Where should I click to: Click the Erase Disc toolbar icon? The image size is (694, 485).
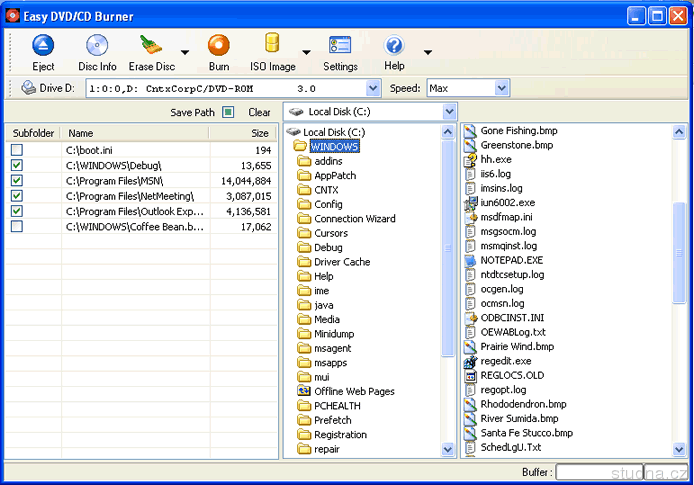[151, 46]
